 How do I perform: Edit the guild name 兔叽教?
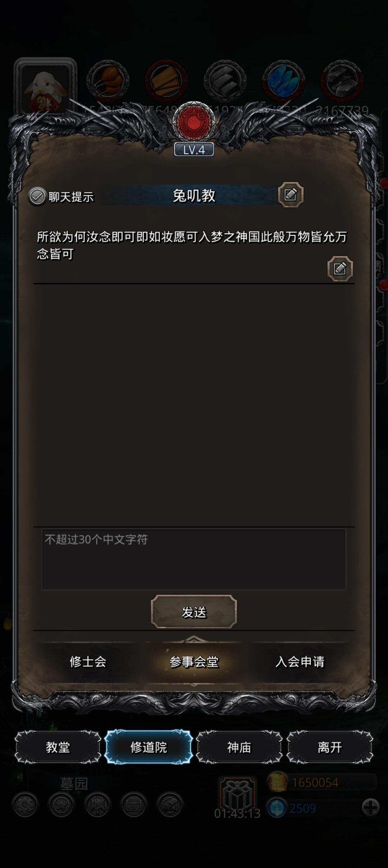click(291, 195)
